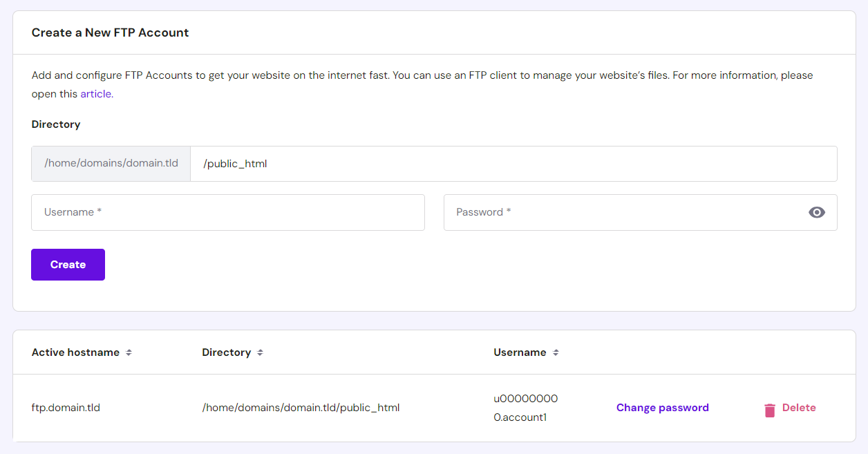The image size is (868, 454).
Task: Click the 'Create a New FTP Account' heading
Action: tap(110, 32)
